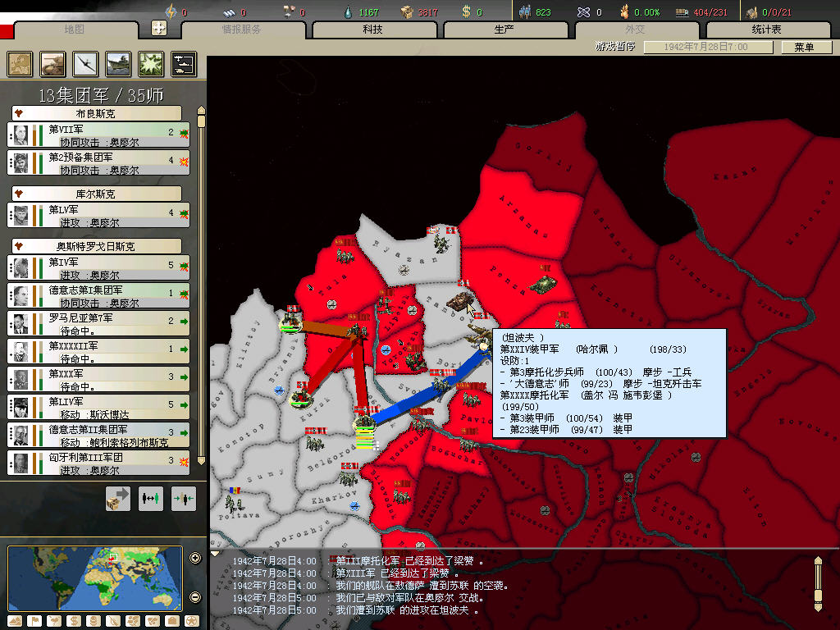Screen dimensions: 840x630
Task: Click the reorganize units icon with double arrow
Action: click(151, 498)
